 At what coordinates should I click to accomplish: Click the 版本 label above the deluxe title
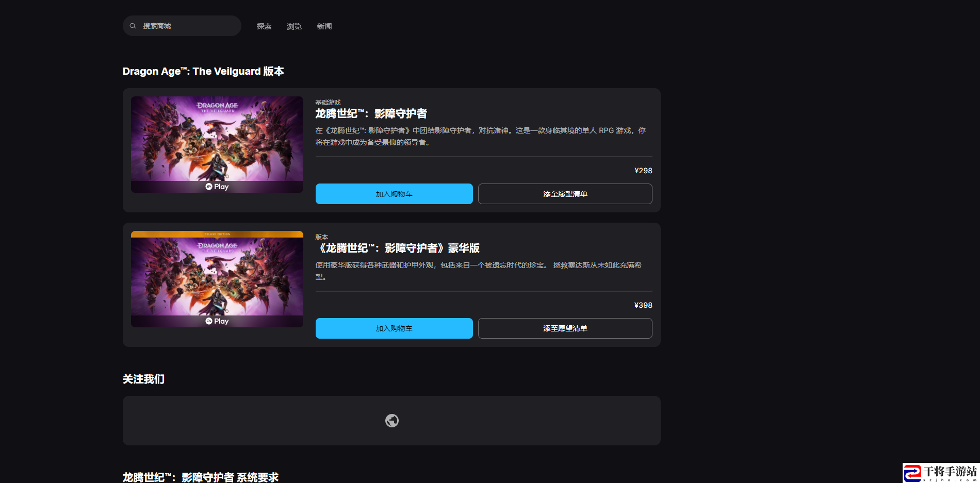click(322, 237)
